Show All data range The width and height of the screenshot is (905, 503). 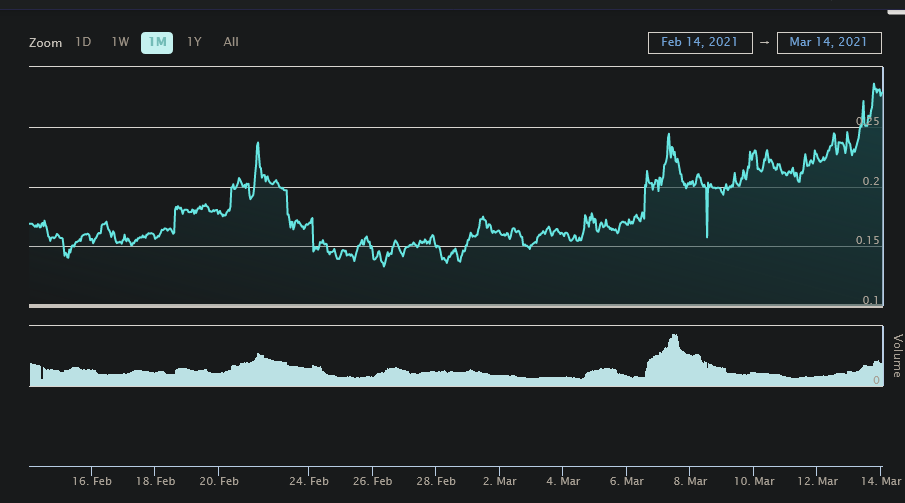231,42
